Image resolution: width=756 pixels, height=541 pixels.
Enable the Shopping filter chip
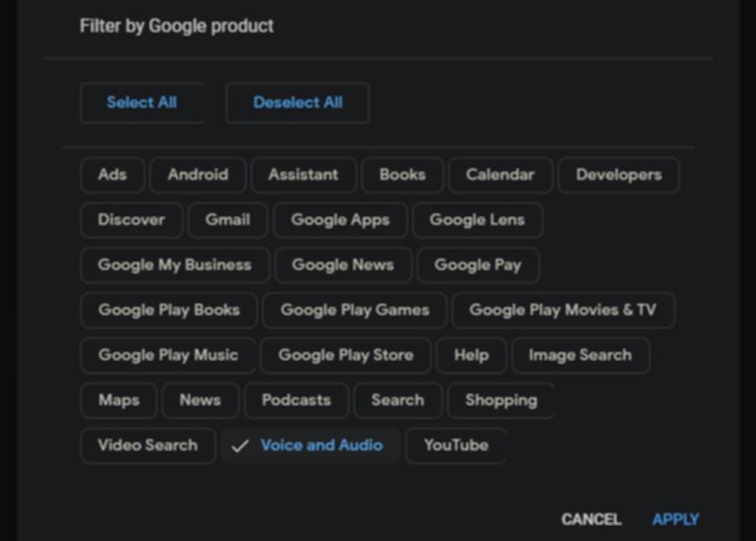501,400
